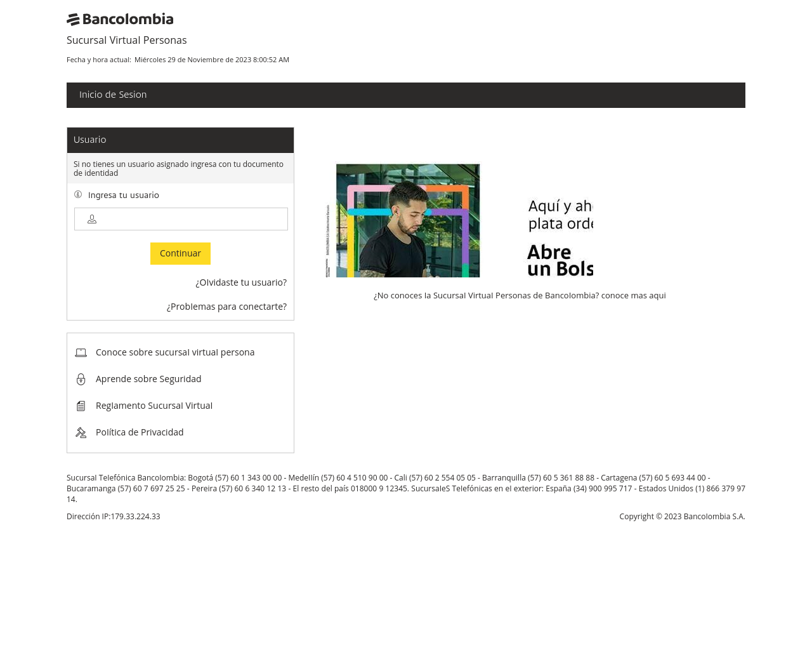Click the 'Sucursal Telefónica Bancolombia' phone list text
The image size is (812, 650).
click(x=406, y=489)
